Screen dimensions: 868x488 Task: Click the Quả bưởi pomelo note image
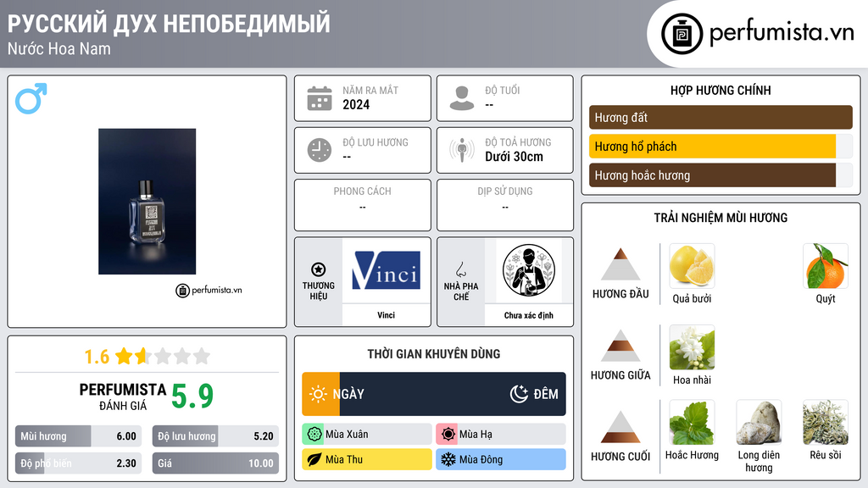(x=692, y=265)
